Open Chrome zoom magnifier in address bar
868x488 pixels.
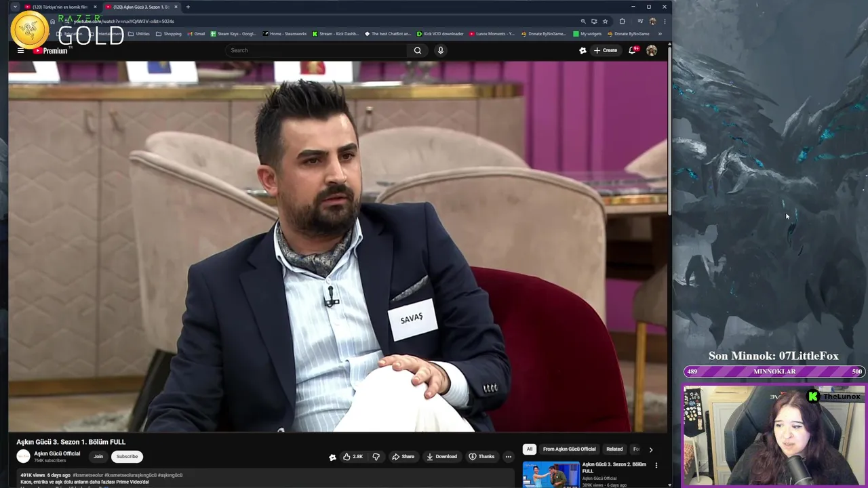tap(583, 21)
